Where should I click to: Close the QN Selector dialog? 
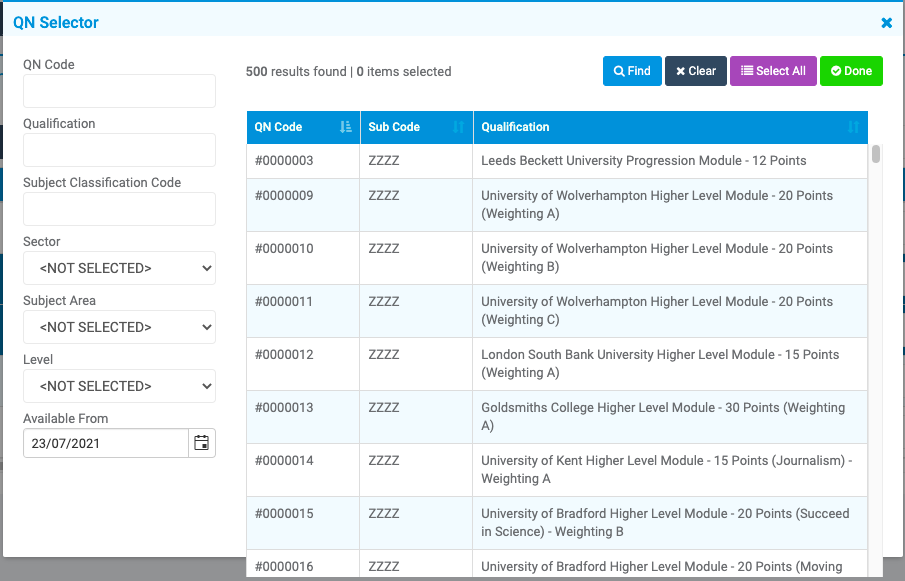(x=887, y=23)
